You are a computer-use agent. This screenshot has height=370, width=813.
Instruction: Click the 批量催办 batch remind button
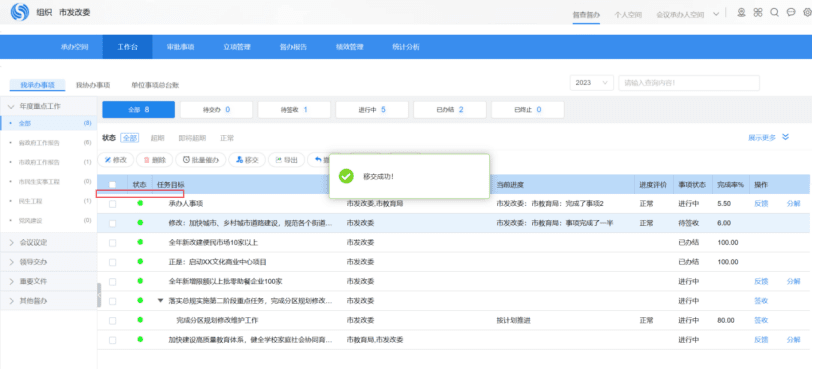point(201,160)
